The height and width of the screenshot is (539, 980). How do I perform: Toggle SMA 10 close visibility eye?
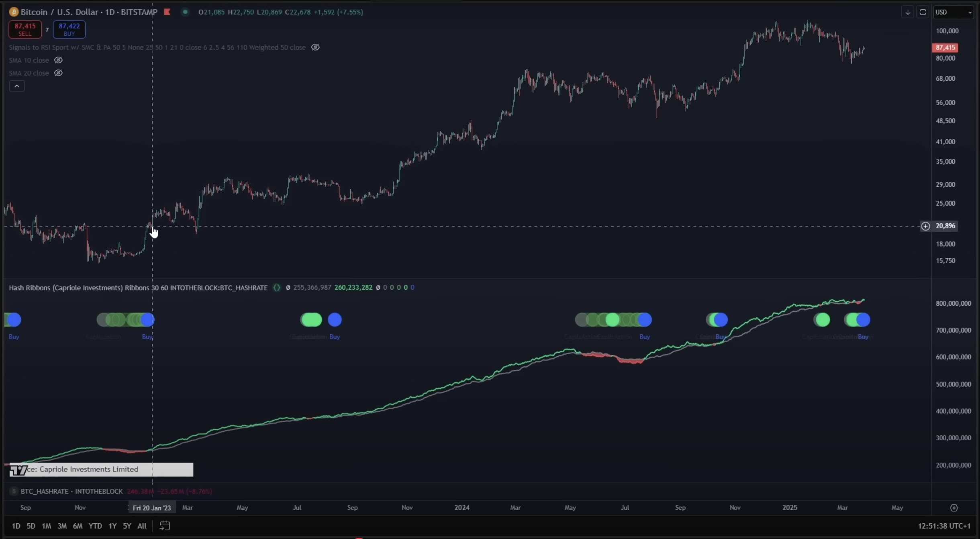[58, 60]
